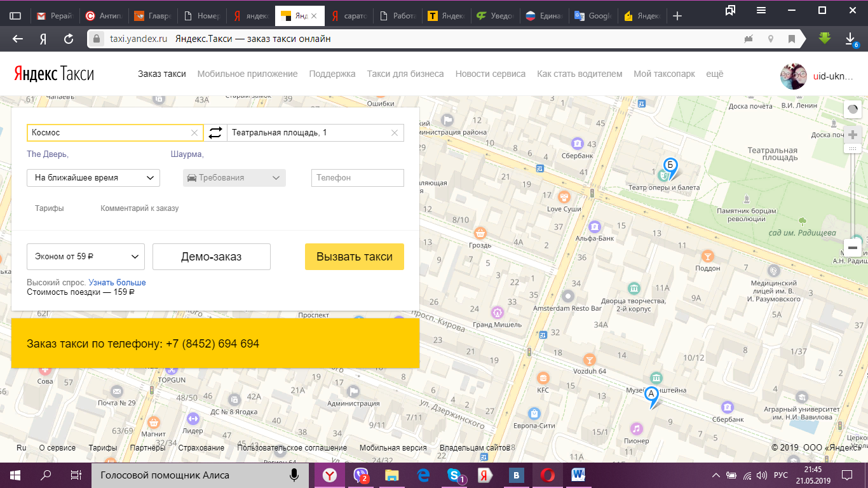868x488 pixels.
Task: Open Yandex home via Я button
Action: [x=43, y=39]
